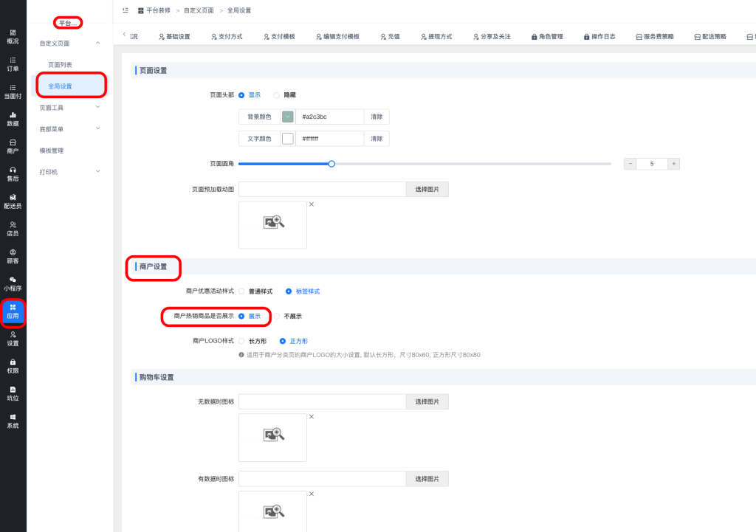Switch to the 支付方式 tab
Viewport: 756px width, 532px height.
click(226, 36)
